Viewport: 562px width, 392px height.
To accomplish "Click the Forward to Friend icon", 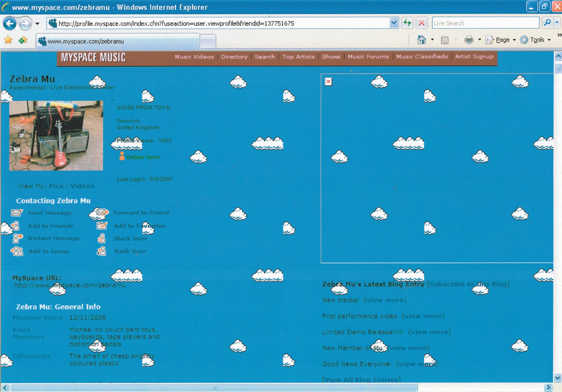I will 102,212.
